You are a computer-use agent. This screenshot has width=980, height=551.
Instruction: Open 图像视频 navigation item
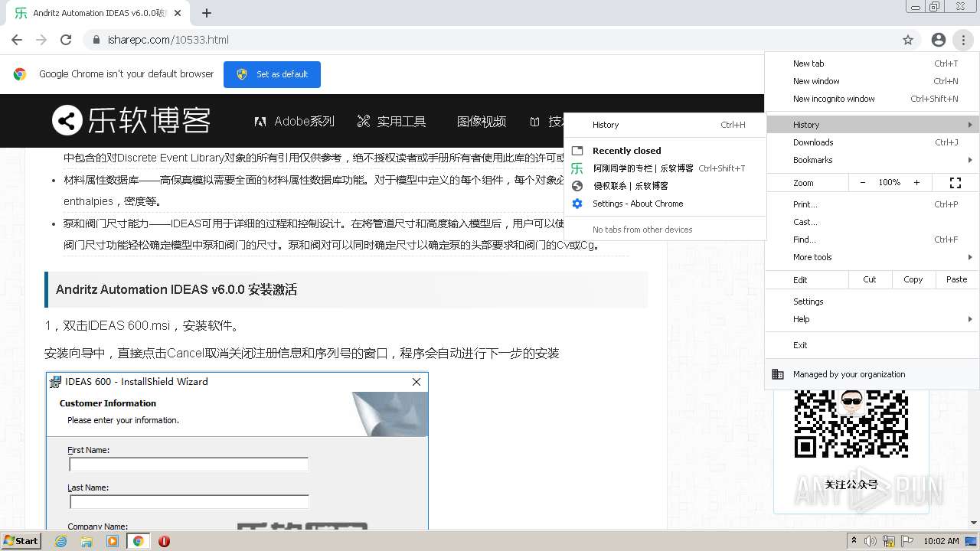(x=482, y=121)
